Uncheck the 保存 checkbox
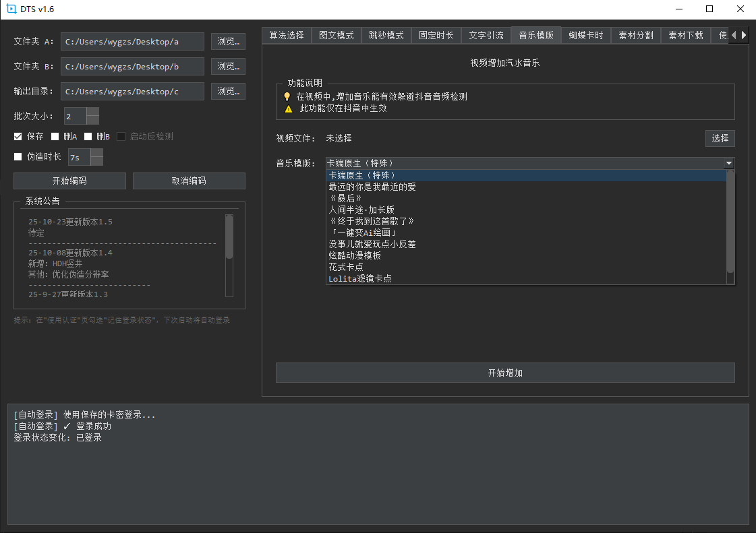 coord(18,135)
